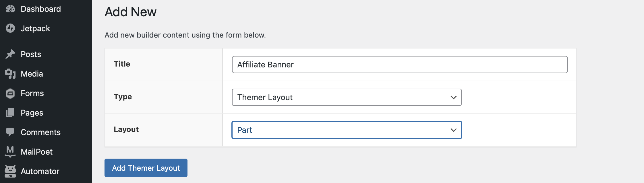
Task: Open Media from the sidebar
Action: pos(31,73)
